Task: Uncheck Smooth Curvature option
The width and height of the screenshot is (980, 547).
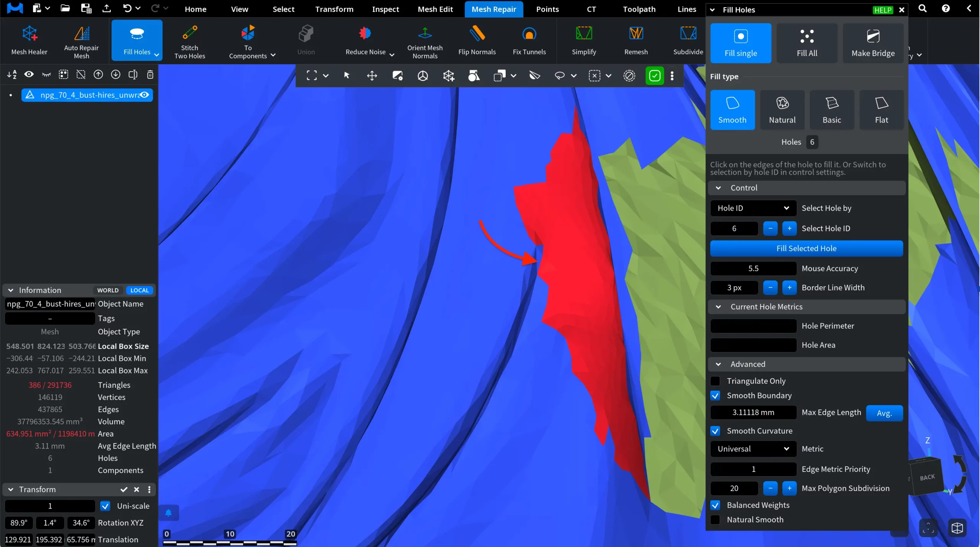Action: [715, 431]
